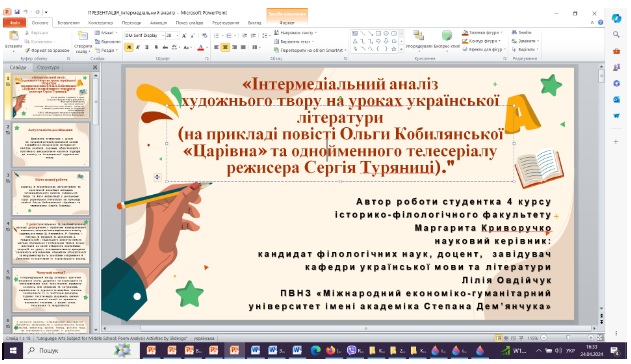Click the Decrease Indent icon
Screen dimensions: 631x364
(x=244, y=35)
